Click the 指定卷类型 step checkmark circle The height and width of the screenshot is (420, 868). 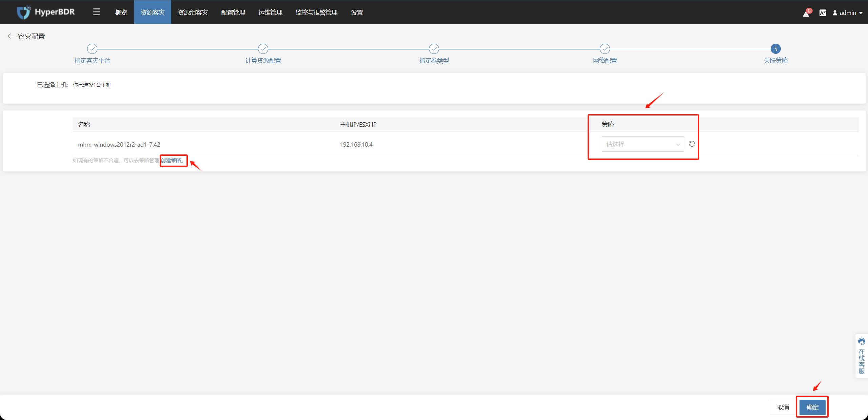pos(434,49)
